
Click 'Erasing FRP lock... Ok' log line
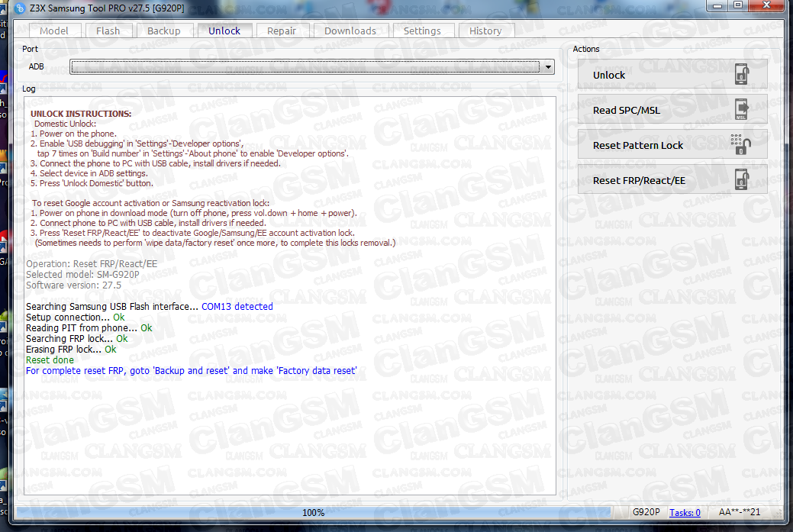pos(71,350)
